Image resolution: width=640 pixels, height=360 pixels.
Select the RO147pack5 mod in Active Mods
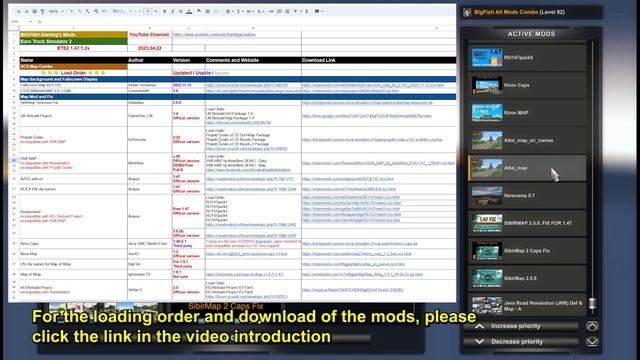pyautogui.click(x=527, y=58)
